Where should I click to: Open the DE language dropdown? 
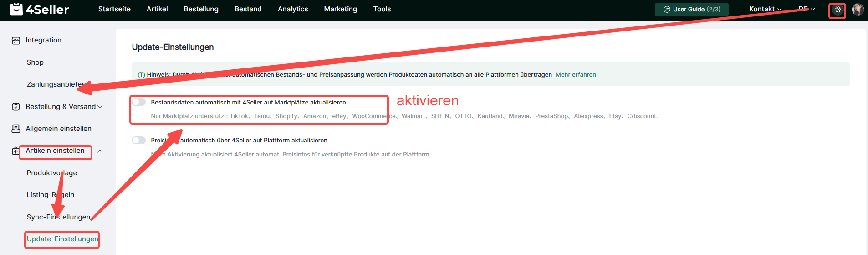pyautogui.click(x=807, y=9)
